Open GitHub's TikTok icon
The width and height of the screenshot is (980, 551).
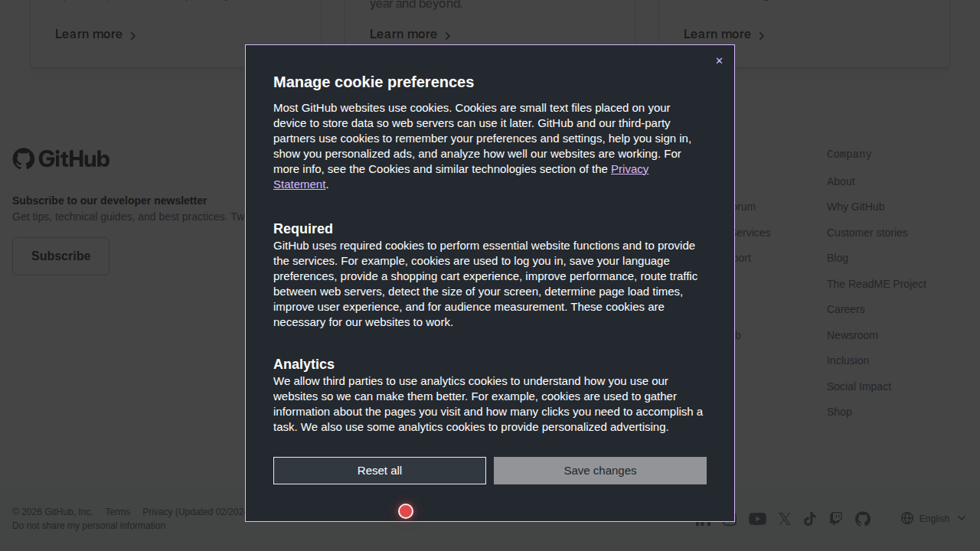[810, 519]
